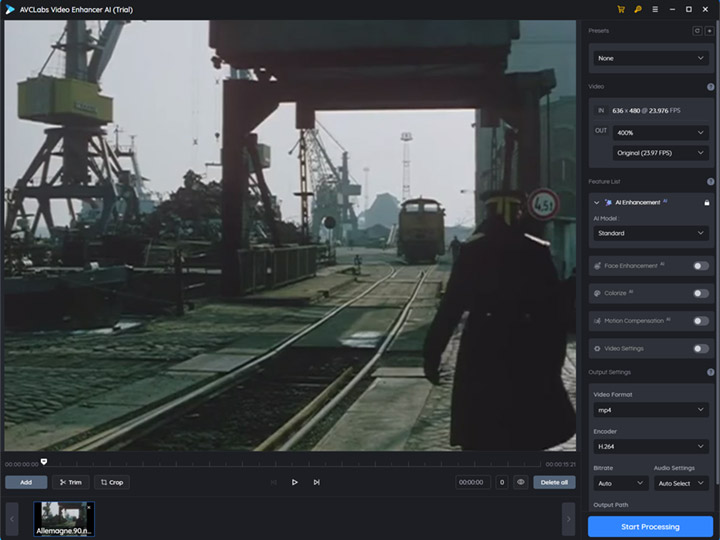Enable Face Enhancement toggle
Screen dimensions: 720x540
(700, 266)
